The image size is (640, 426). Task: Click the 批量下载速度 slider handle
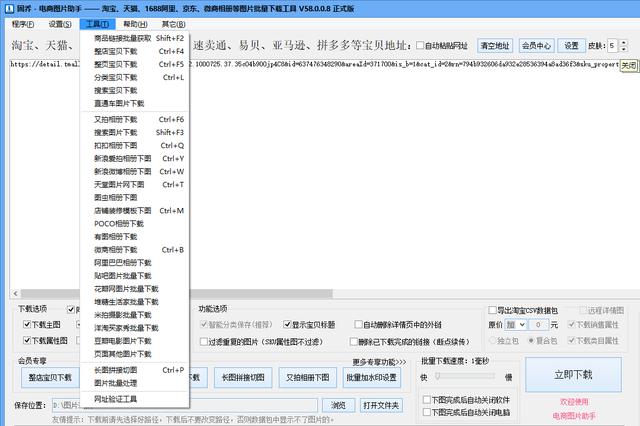tap(437, 376)
